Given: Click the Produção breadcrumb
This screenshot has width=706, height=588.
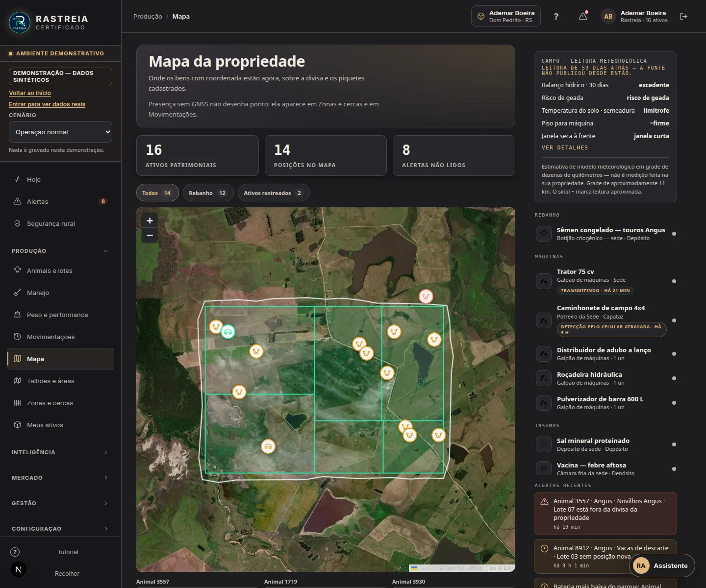Looking at the screenshot, I should tap(148, 16).
